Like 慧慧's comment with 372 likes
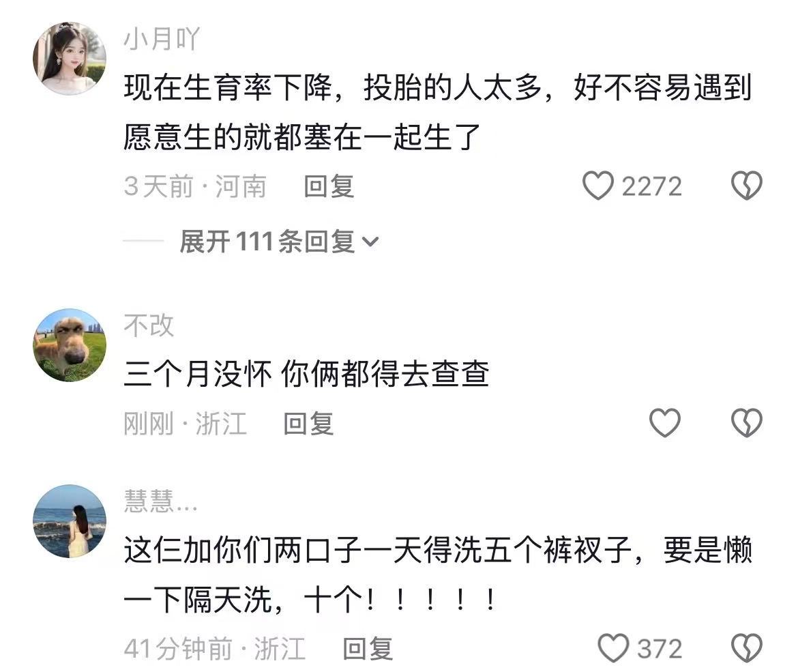Viewport: 798px width, 672px height. [613, 648]
